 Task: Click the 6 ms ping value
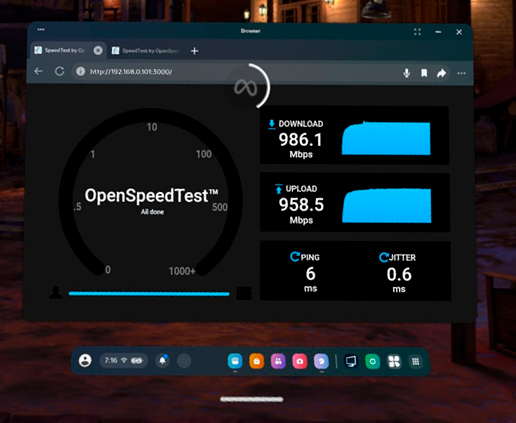310,274
